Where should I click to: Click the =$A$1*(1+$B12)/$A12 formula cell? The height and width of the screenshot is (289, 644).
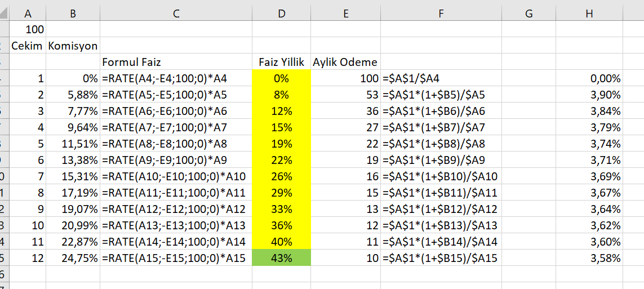[441, 209]
